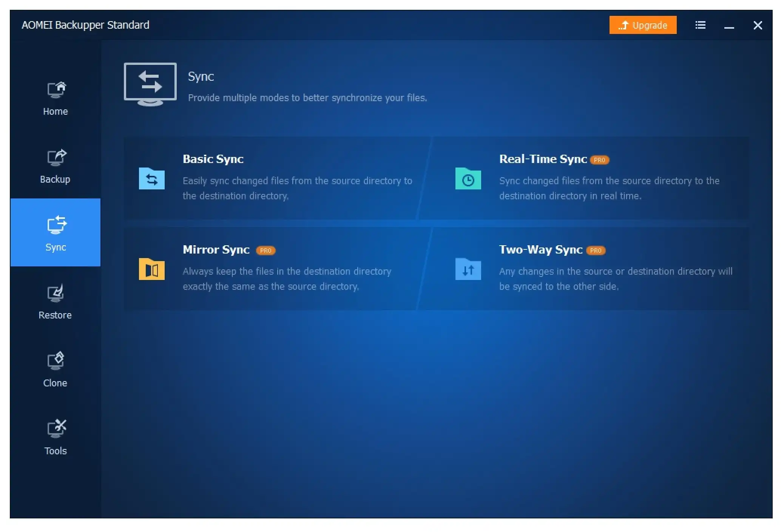
Task: Click the Two-Way Sync arrows folder icon
Action: click(x=468, y=269)
